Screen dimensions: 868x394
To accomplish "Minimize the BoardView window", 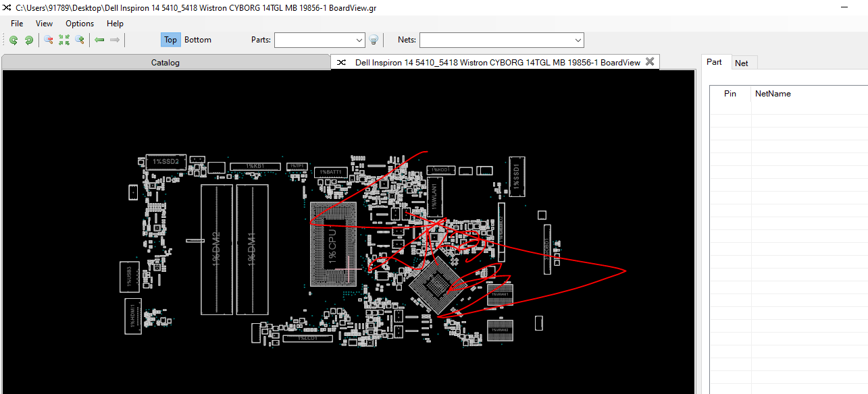I will (x=843, y=7).
